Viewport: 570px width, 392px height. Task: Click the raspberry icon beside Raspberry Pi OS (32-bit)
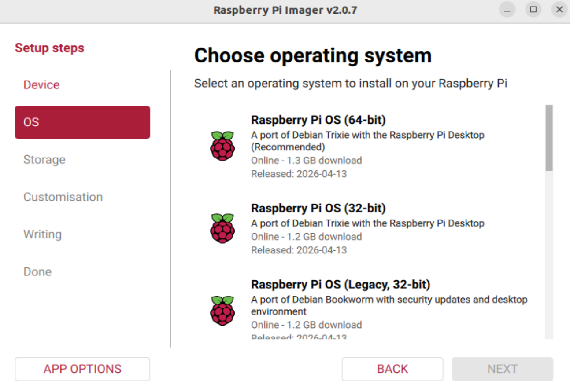pos(222,228)
